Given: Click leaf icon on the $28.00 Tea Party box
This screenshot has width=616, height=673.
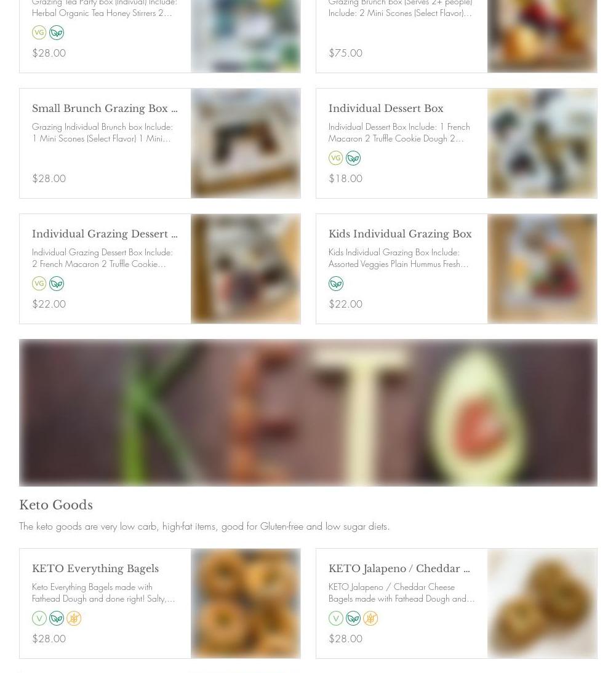Looking at the screenshot, I should coord(56,33).
